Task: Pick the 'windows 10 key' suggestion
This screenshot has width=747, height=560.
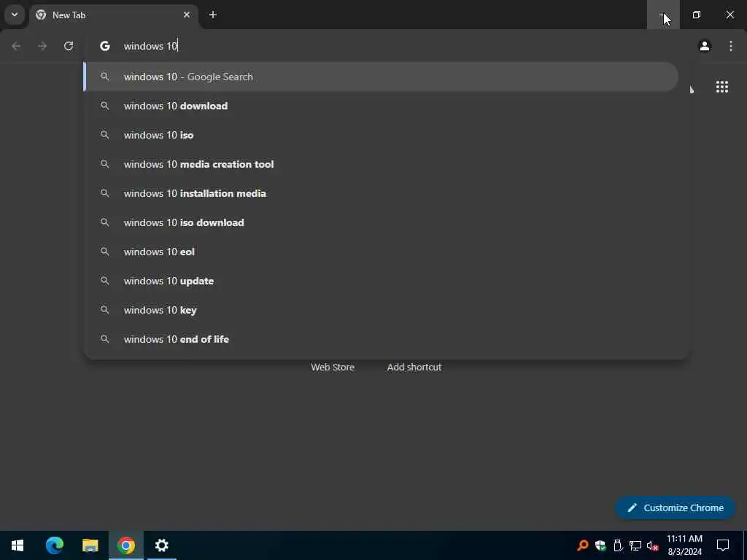Action: click(381, 310)
